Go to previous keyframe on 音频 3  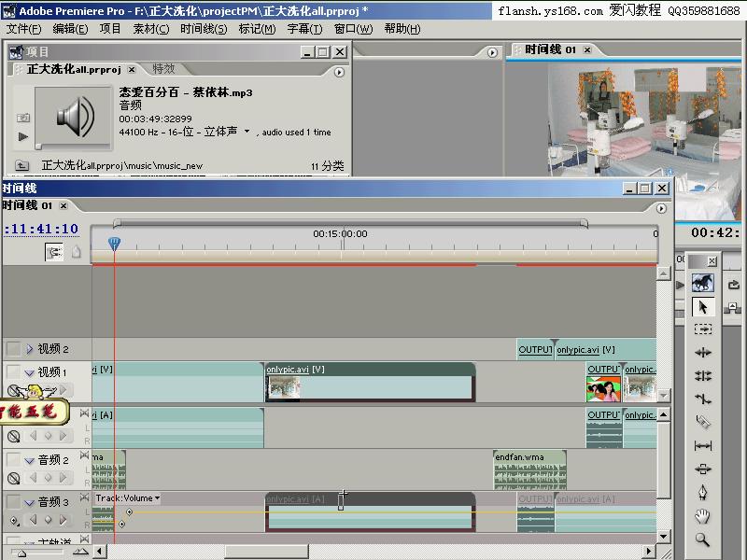pyautogui.click(x=33, y=520)
